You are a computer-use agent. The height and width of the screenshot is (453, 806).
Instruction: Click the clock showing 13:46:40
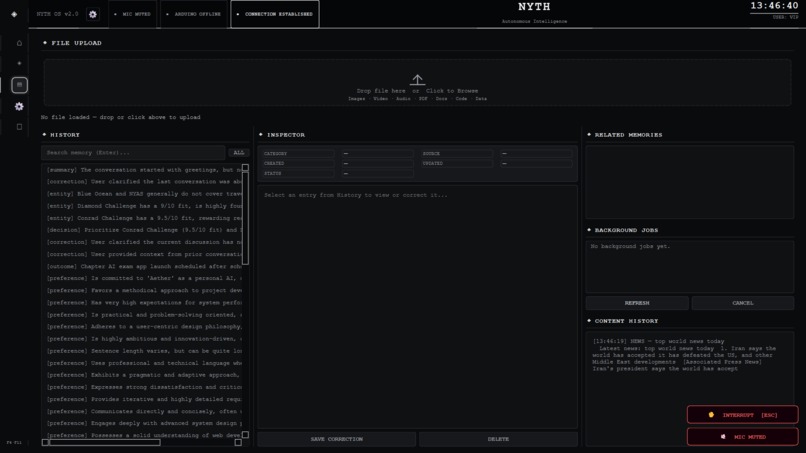tap(774, 6)
